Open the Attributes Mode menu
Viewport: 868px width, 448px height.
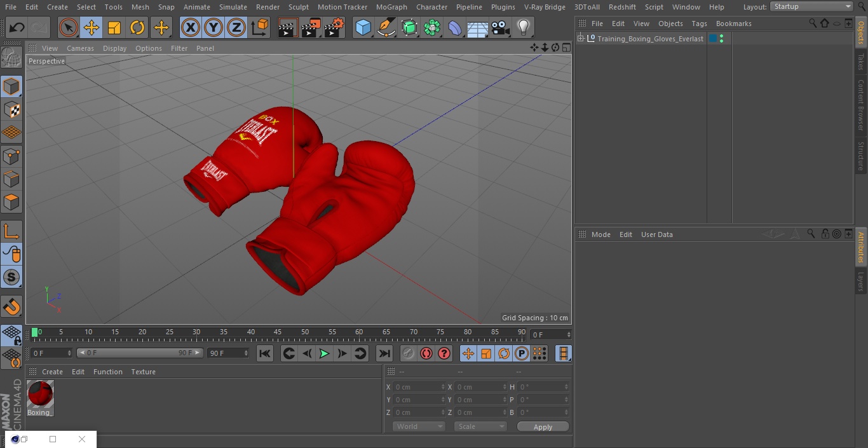click(600, 234)
